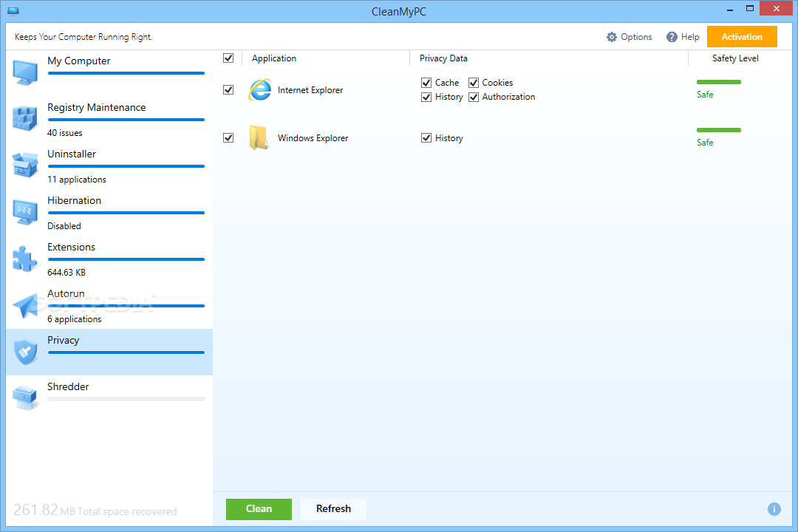Click 'Safe' label for Windows Explorer
The width and height of the screenshot is (798, 532).
tap(705, 143)
